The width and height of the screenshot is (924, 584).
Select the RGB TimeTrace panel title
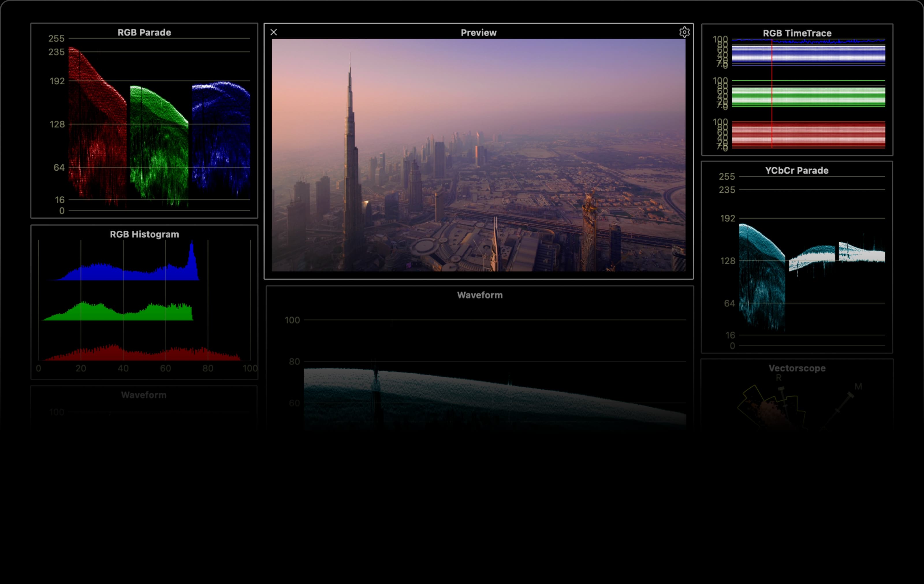pos(797,34)
